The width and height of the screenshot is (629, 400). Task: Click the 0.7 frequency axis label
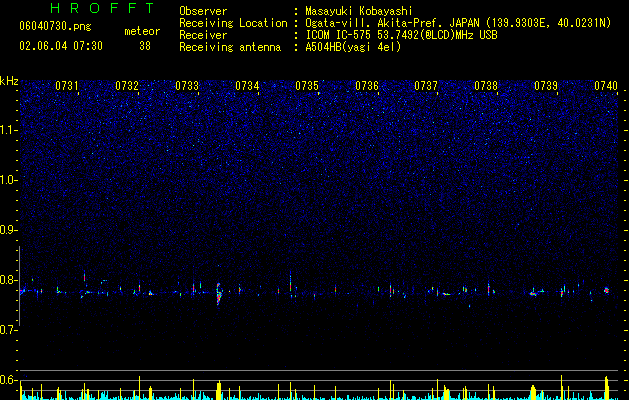coord(9,330)
